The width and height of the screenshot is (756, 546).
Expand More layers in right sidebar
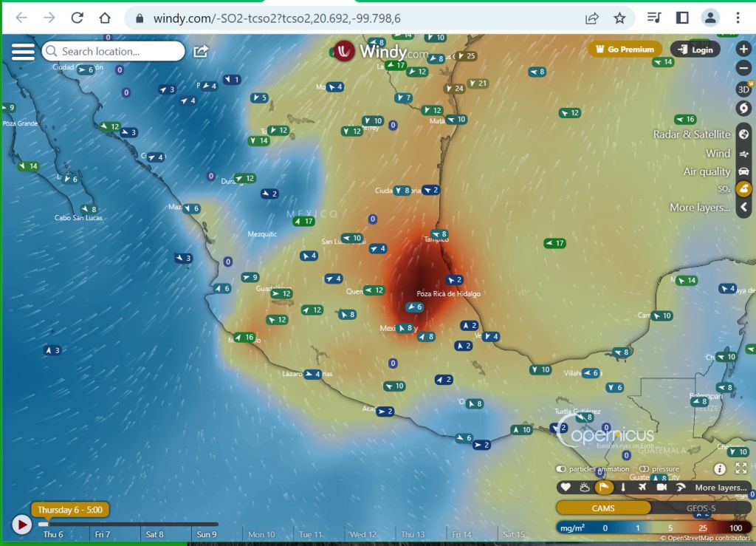coord(699,208)
